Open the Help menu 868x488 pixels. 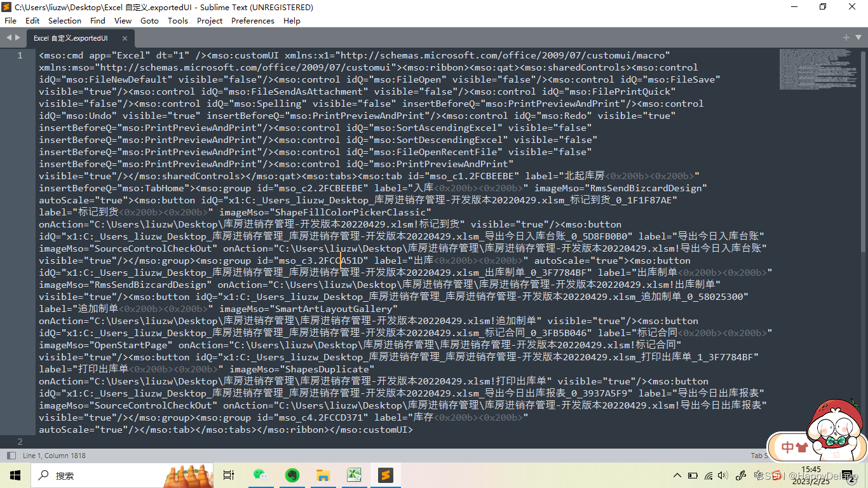(292, 20)
